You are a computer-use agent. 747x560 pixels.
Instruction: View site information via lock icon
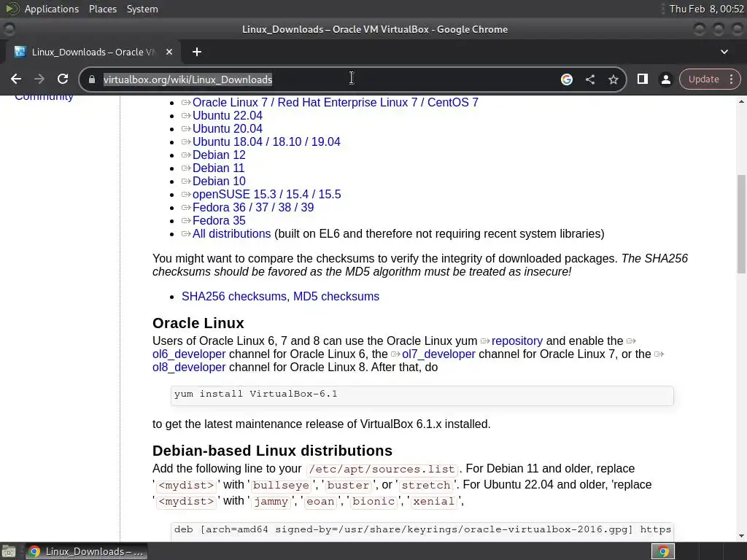click(x=92, y=79)
